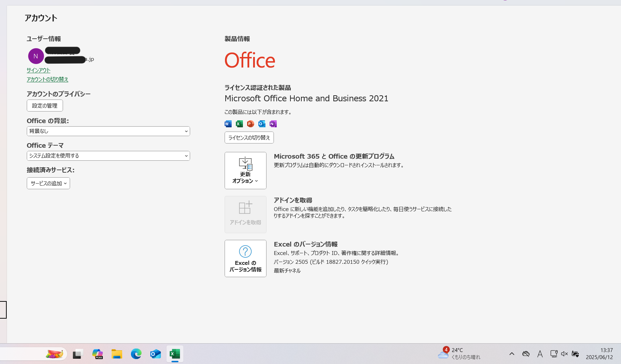
Task: Click the OneDrive cloud icon in the tray
Action: tap(526, 354)
